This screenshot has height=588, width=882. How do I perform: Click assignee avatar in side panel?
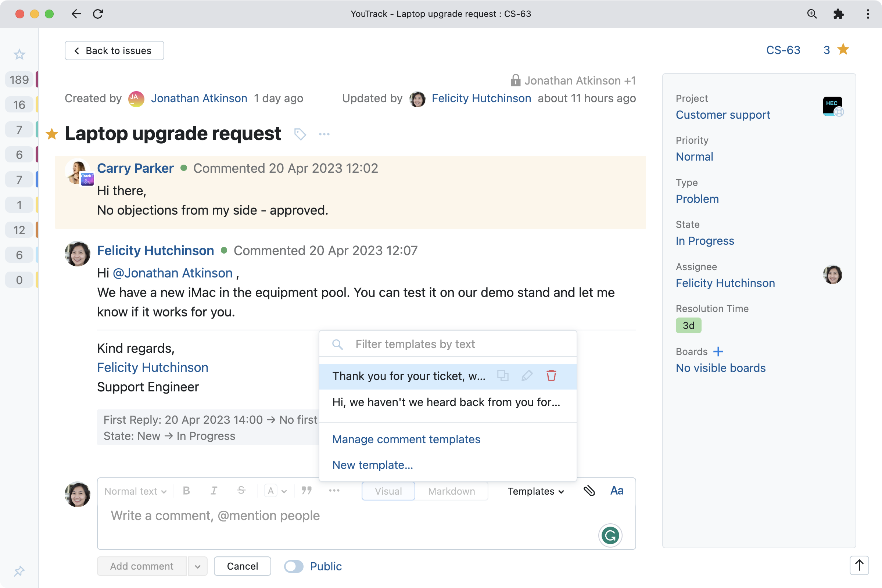(833, 275)
